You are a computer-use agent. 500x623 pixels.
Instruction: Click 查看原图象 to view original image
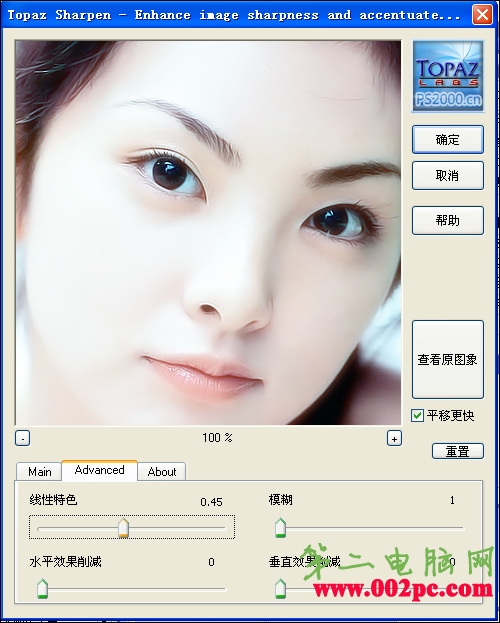[448, 359]
